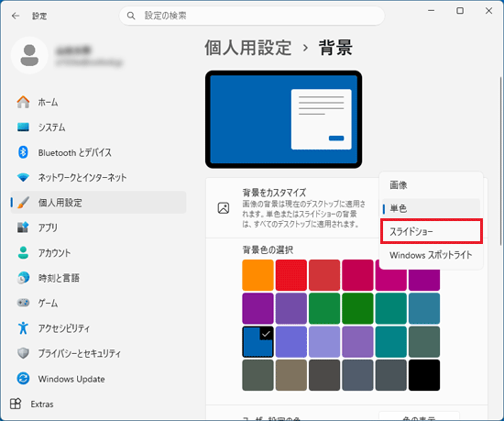
Task: Pick the crimson pink-red swatch in top row
Action: (357, 275)
